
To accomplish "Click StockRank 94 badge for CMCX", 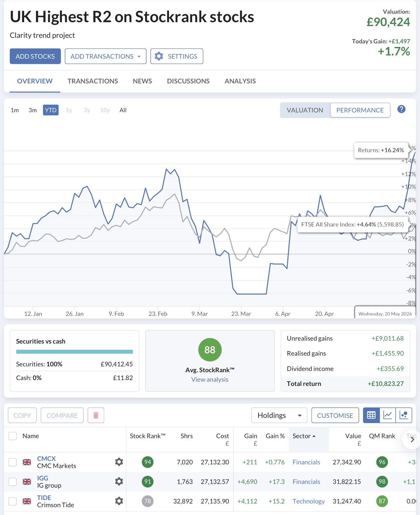I will click(x=148, y=462).
